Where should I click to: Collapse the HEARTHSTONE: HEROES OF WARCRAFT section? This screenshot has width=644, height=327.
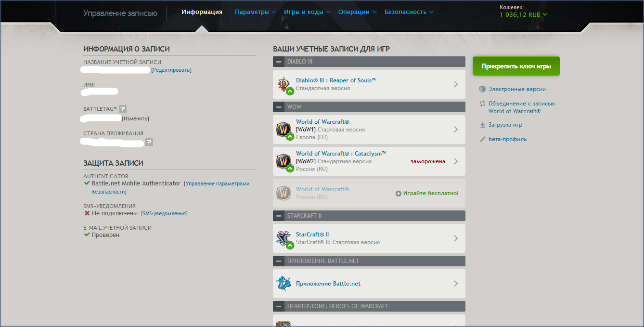point(279,306)
